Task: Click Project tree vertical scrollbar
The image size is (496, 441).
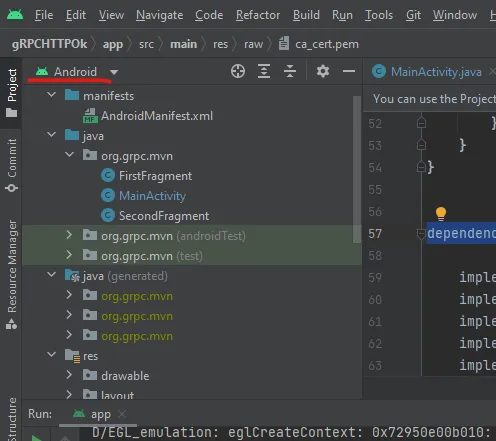Action: (357, 170)
